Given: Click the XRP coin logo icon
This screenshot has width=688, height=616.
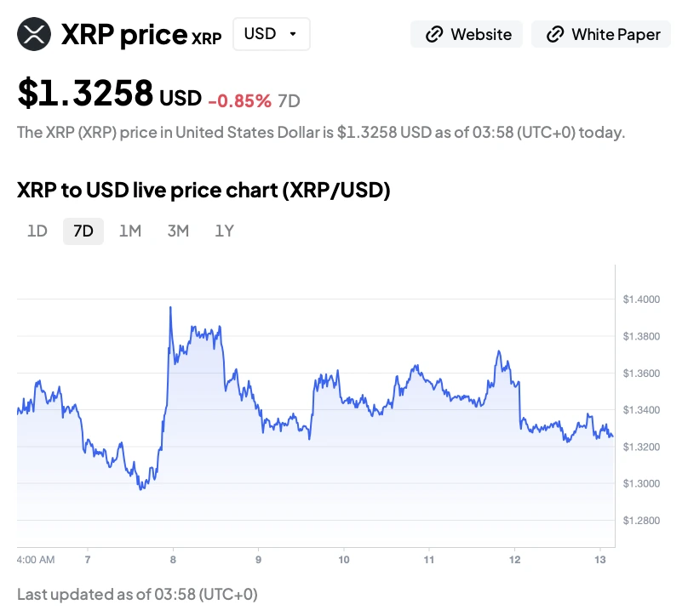Looking at the screenshot, I should click(35, 35).
